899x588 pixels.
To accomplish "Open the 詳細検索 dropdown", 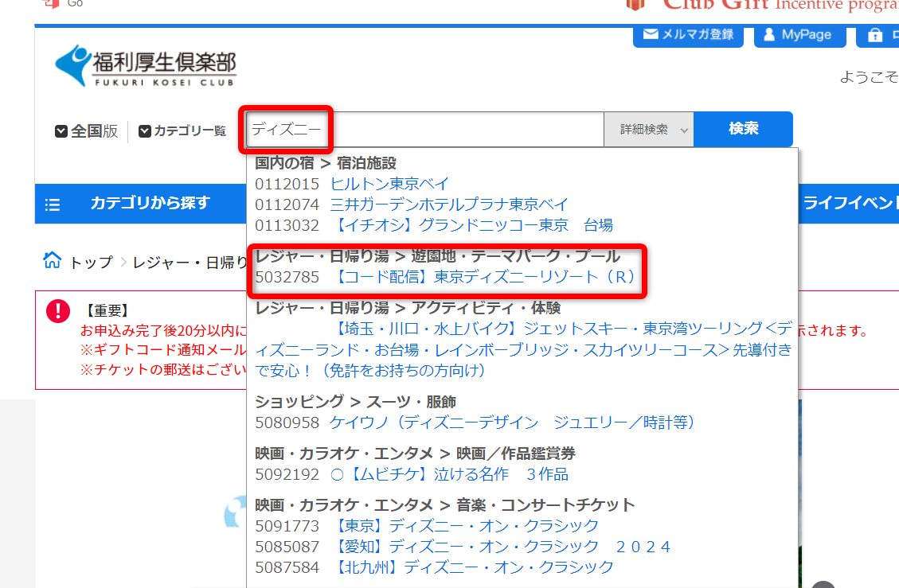I will [x=648, y=130].
